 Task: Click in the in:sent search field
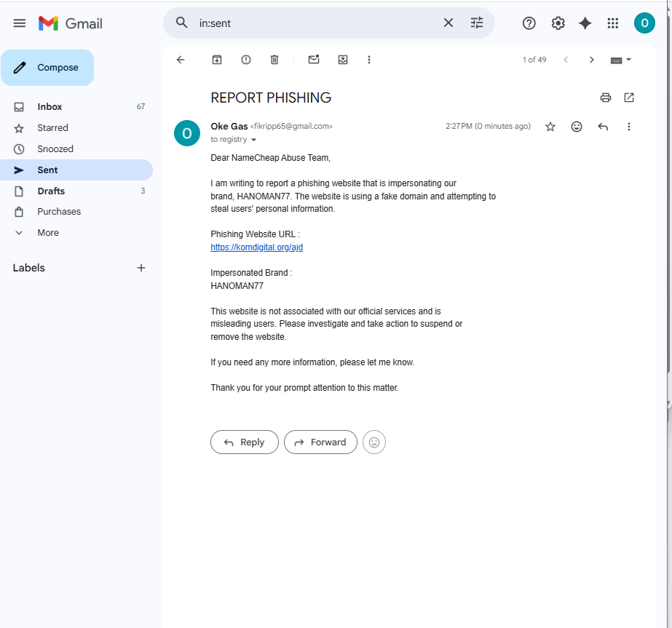click(x=317, y=23)
